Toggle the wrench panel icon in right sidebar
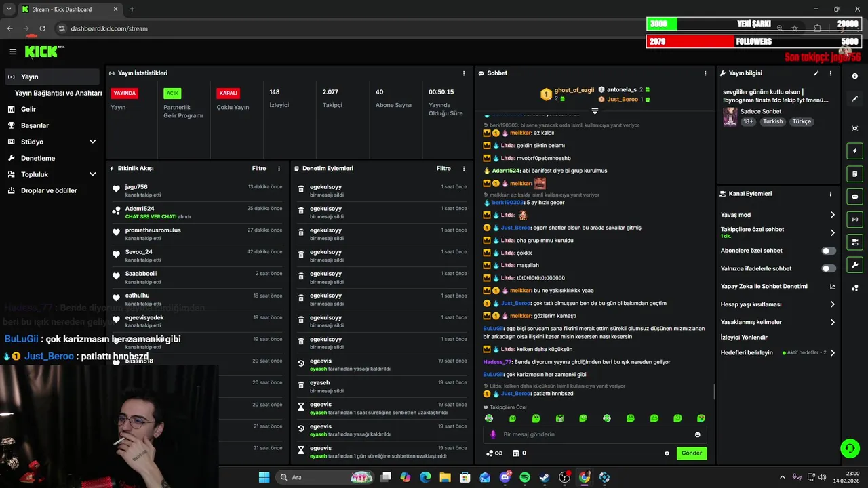The height and width of the screenshot is (488, 868). pyautogui.click(x=854, y=265)
